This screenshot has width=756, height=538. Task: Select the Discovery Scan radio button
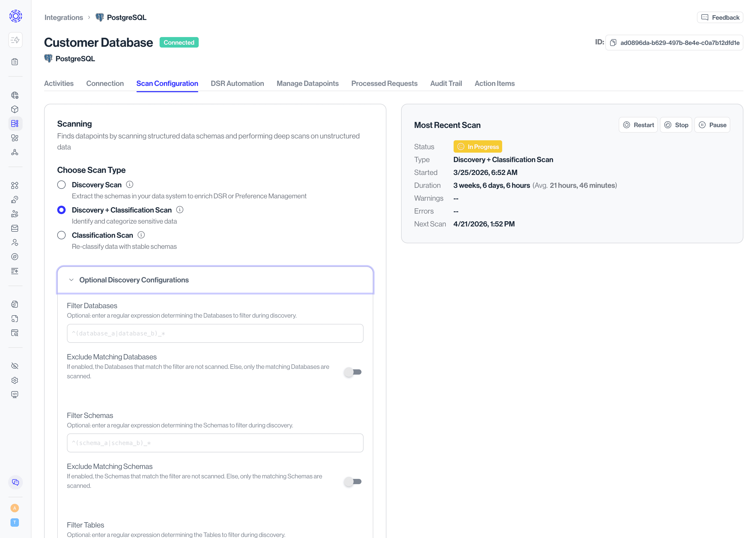click(61, 184)
